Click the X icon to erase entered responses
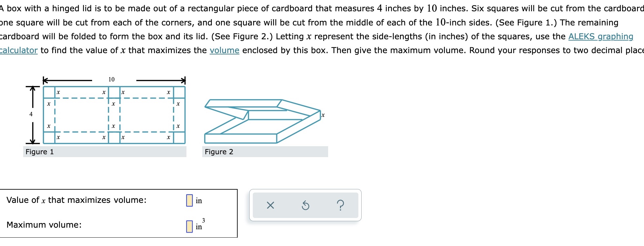 pos(270,206)
